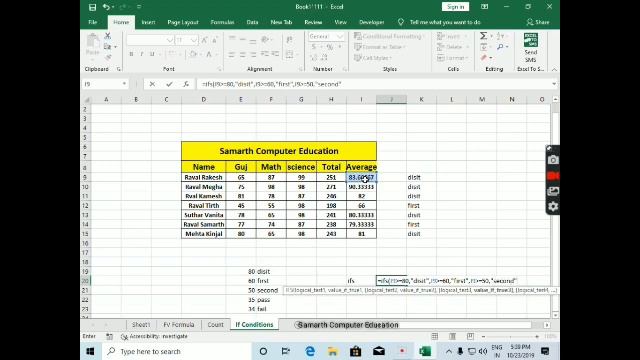The image size is (640, 360).
Task: Open the recorder overlay gallery icon
Action: pyautogui.click(x=553, y=191)
